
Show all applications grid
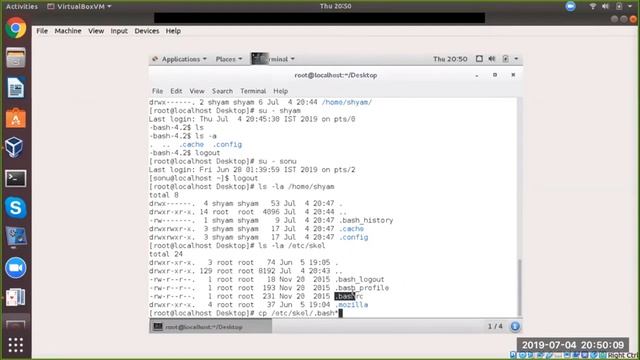[16, 345]
